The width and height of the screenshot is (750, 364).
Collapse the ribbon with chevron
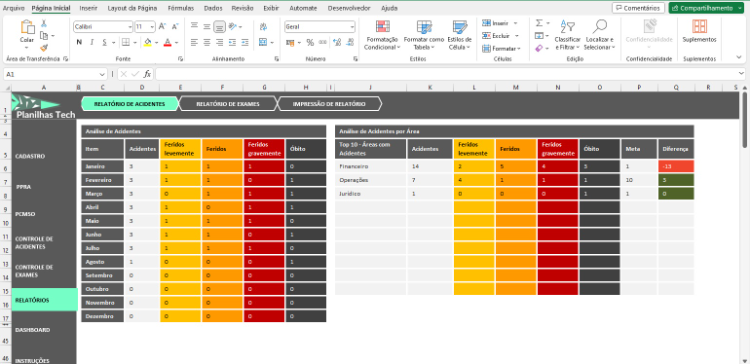[739, 57]
